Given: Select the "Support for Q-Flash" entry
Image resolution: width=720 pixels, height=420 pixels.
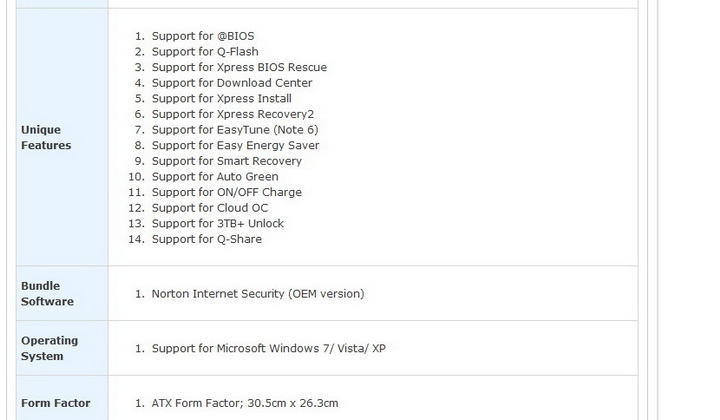Looking at the screenshot, I should (205, 52).
